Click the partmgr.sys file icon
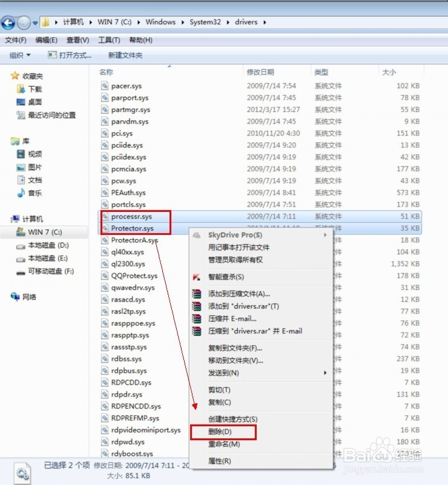 105,110
